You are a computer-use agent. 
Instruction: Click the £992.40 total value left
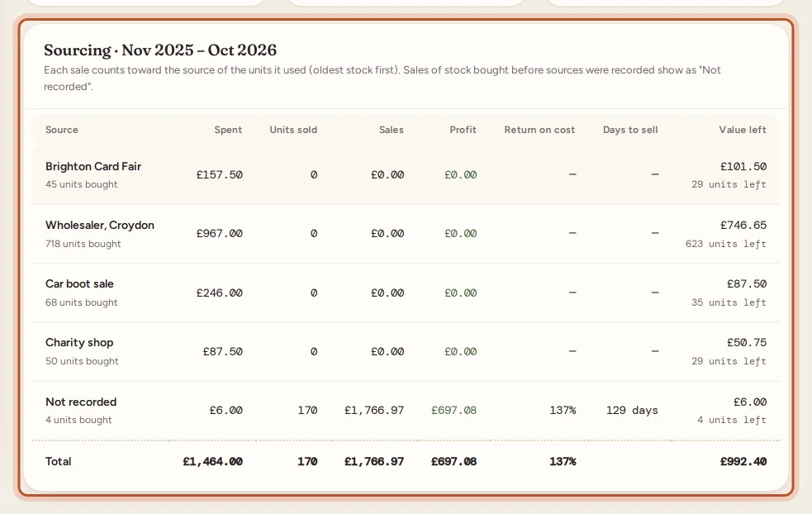click(x=743, y=462)
